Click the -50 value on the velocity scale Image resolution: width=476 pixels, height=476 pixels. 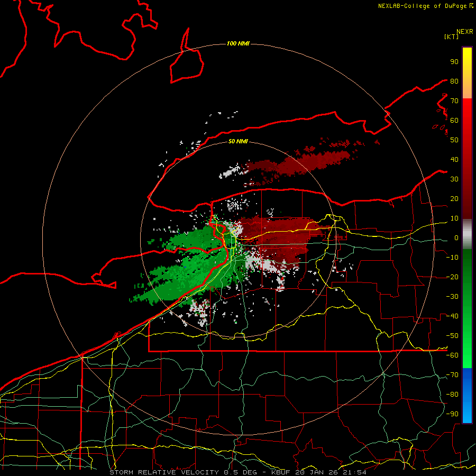(x=452, y=336)
